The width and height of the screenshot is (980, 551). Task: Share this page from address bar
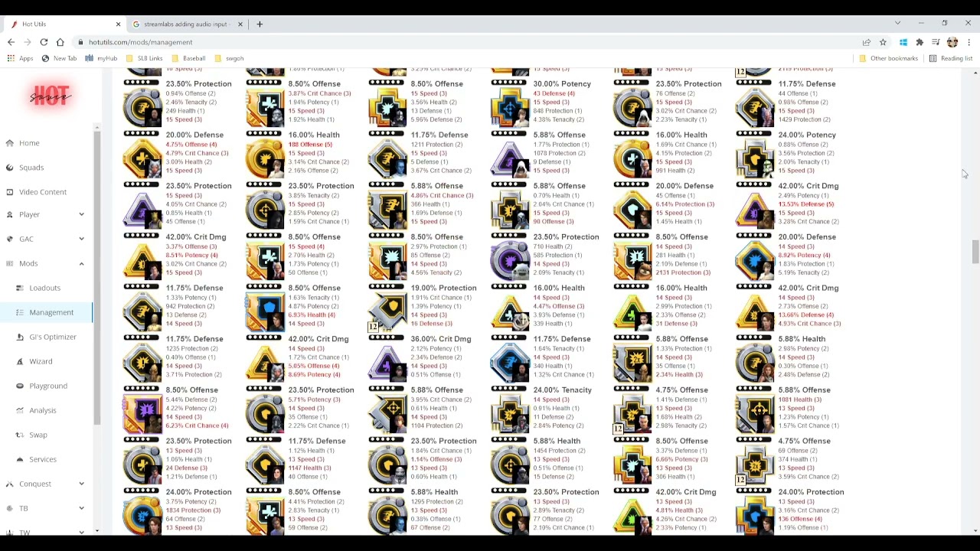click(866, 42)
